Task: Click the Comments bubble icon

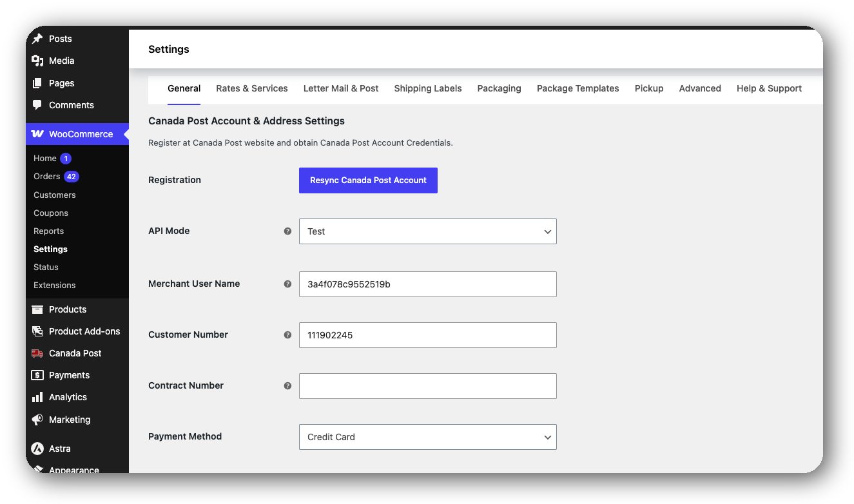Action: [37, 105]
